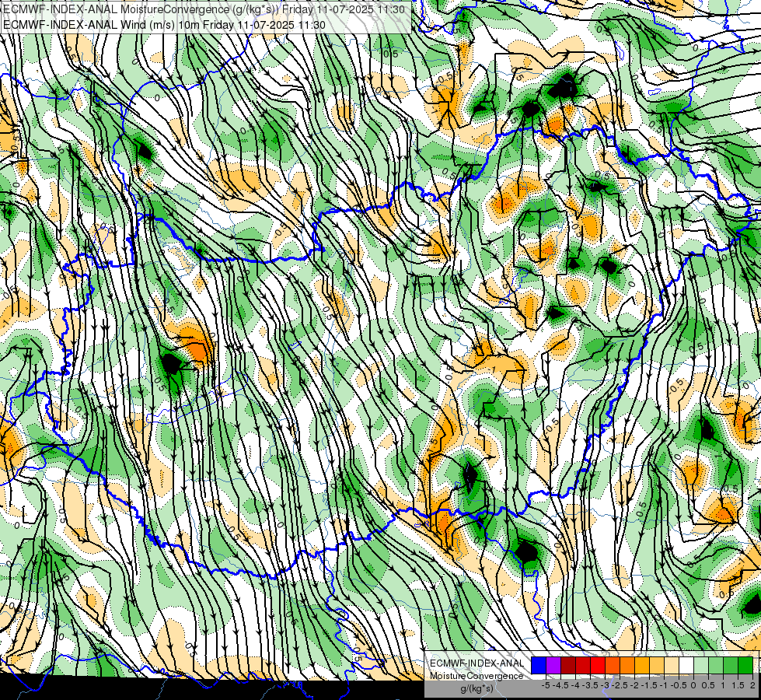Click legend label ECMWF-INDEX-ANAL
Screen dimensions: 761x700
click(x=476, y=663)
